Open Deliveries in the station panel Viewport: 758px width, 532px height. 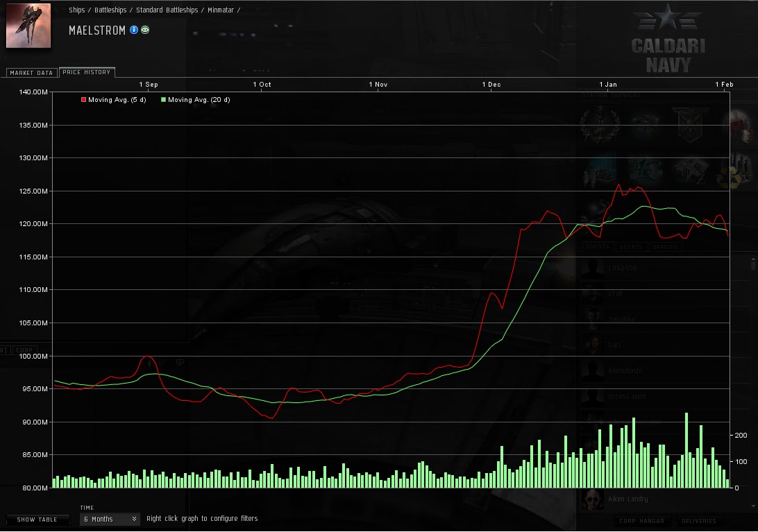click(x=698, y=521)
